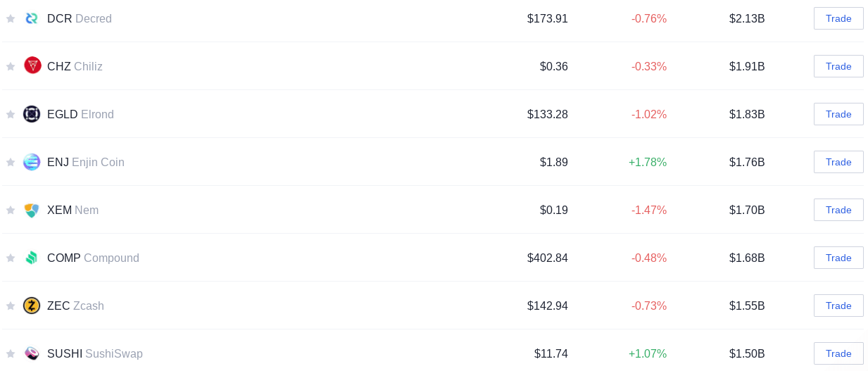The width and height of the screenshot is (868, 371).
Task: Select the Zcash price $142.94 cell
Action: click(547, 306)
